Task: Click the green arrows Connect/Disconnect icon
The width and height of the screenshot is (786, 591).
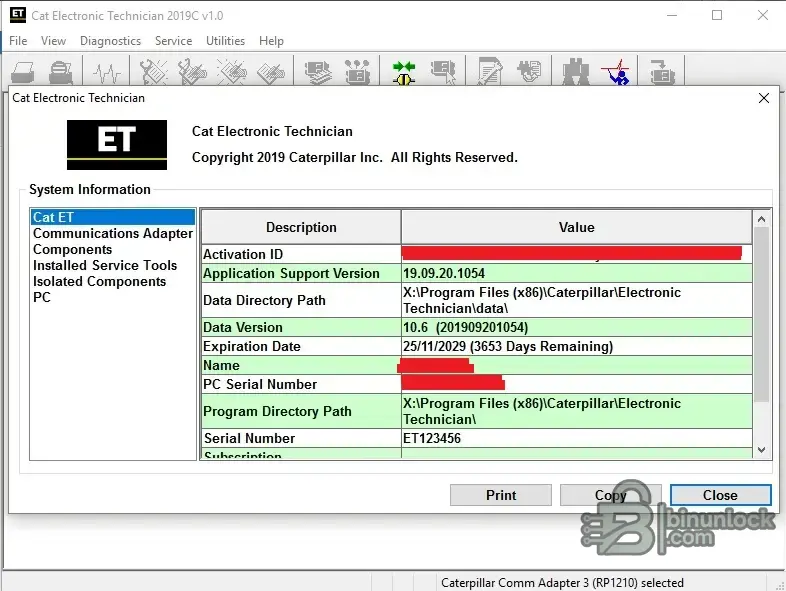Action: coord(404,72)
